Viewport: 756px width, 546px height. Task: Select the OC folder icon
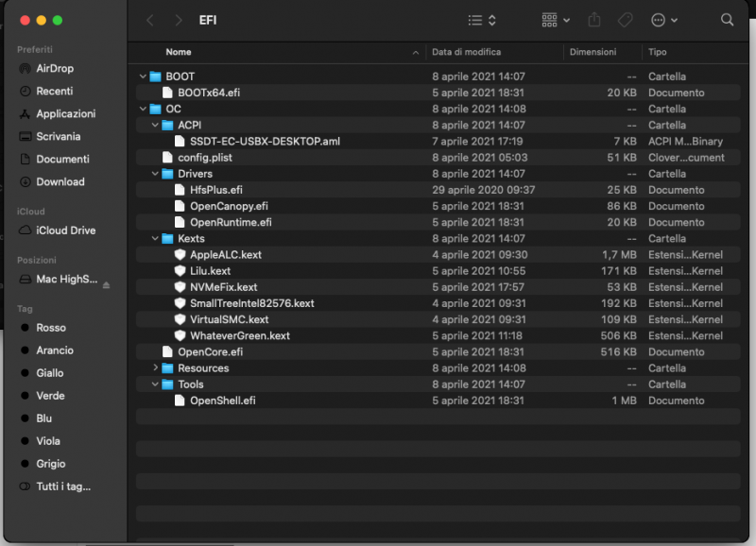[x=155, y=109]
